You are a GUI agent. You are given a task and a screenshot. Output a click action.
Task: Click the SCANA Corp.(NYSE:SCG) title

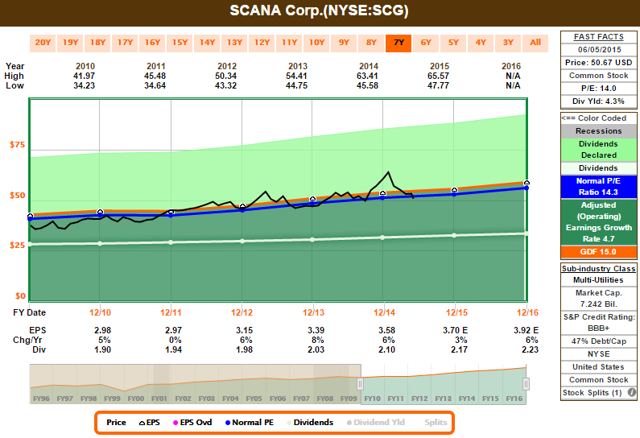(x=319, y=11)
